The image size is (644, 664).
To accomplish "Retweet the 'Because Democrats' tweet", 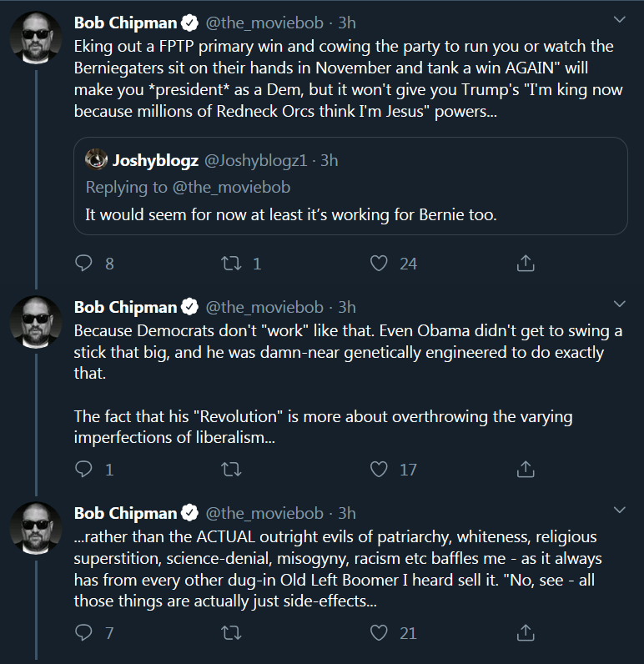I will (x=231, y=469).
